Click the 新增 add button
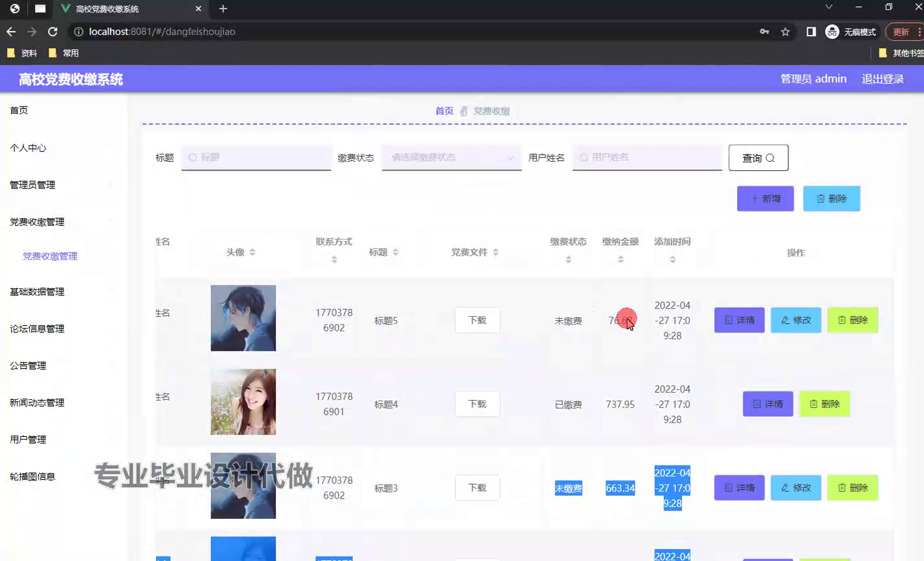This screenshot has height=561, width=924. point(766,199)
